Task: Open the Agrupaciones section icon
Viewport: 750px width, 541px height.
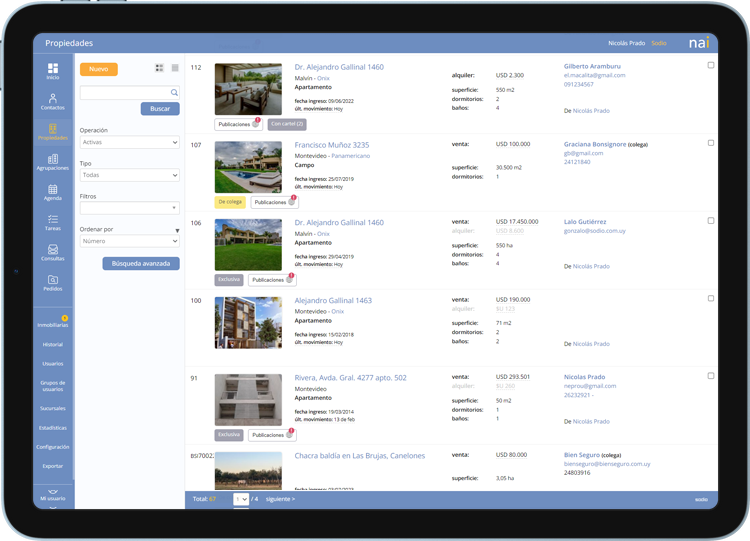Action: (x=53, y=162)
